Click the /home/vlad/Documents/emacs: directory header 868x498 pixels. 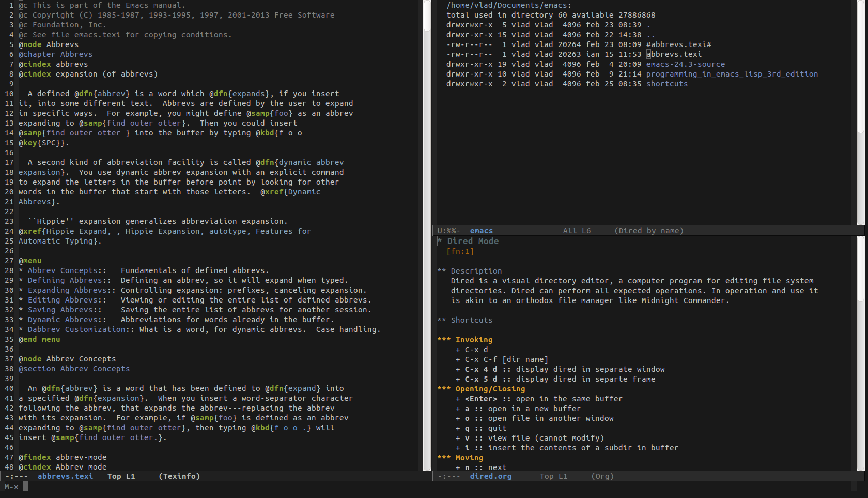(x=509, y=5)
